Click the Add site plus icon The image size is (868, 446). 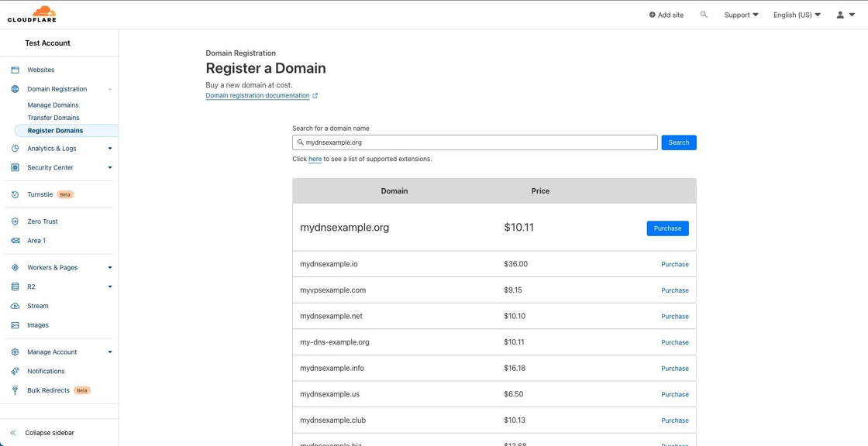click(x=652, y=15)
